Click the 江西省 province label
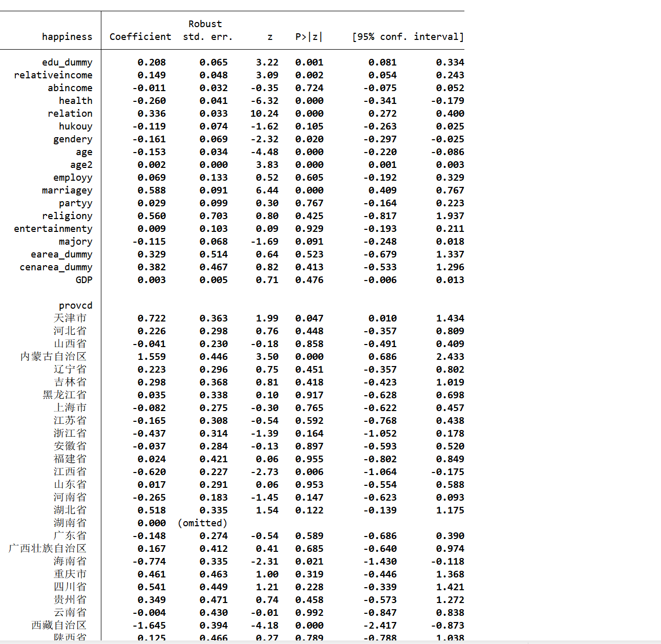 coord(70,472)
